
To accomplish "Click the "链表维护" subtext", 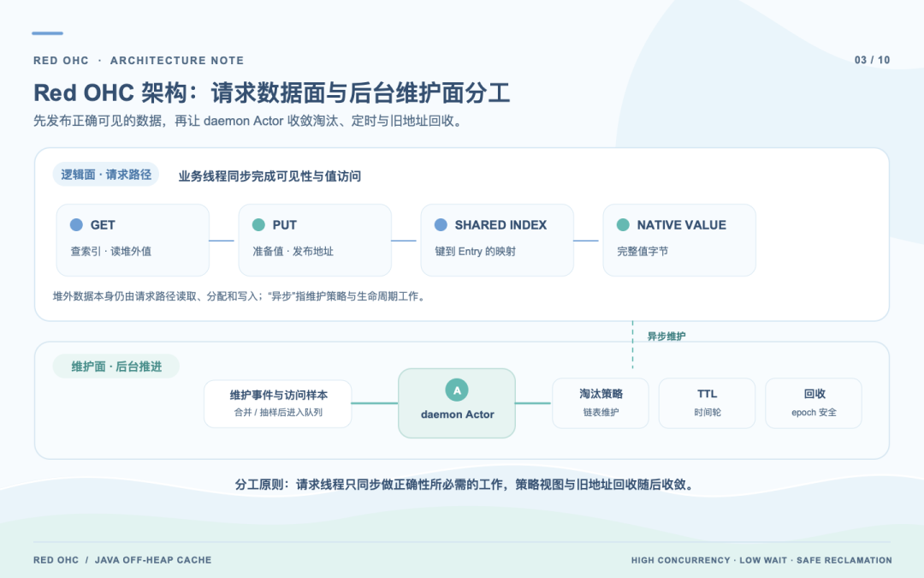I will coord(601,412).
